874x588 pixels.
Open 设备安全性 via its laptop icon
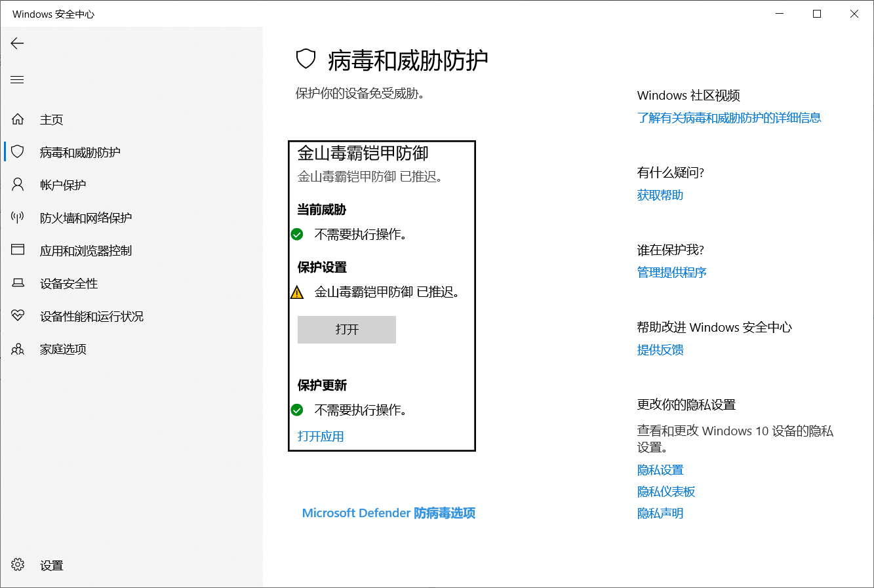(x=17, y=283)
